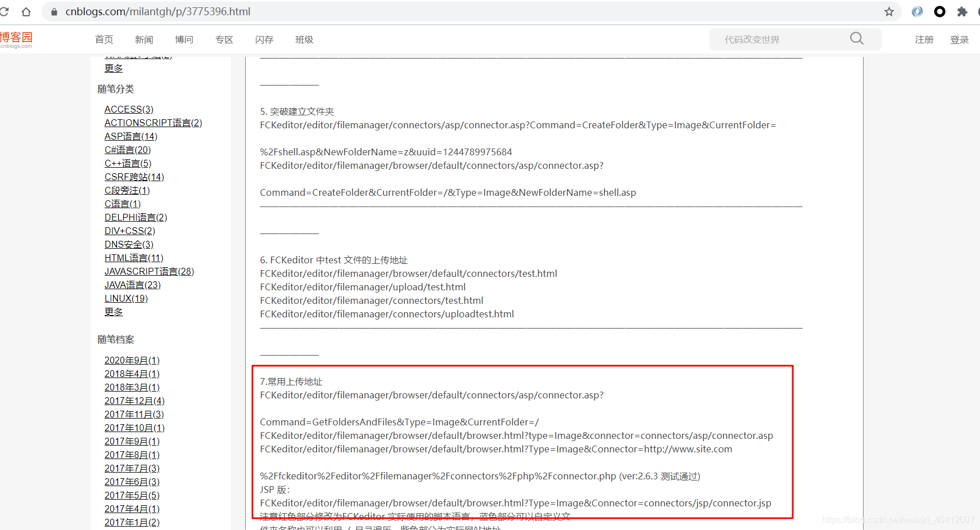The image size is (980, 530).
Task: Click line ending with connectors/jsp/connector.jsp
Action: (516, 503)
